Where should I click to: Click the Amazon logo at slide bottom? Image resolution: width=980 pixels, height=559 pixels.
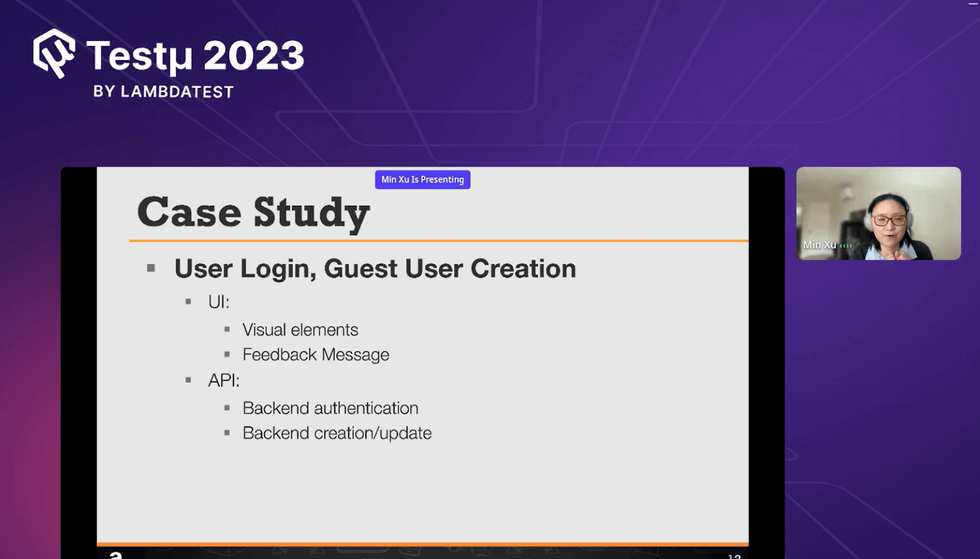(x=115, y=555)
